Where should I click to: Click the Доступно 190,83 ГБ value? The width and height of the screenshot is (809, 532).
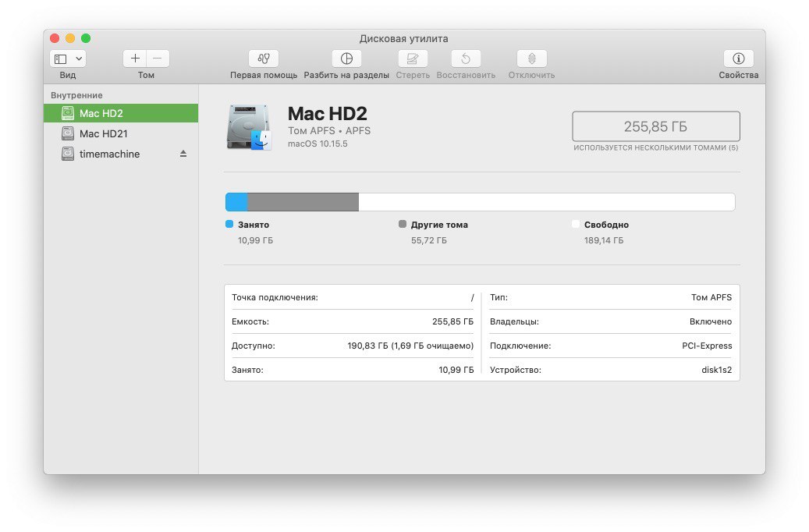410,346
